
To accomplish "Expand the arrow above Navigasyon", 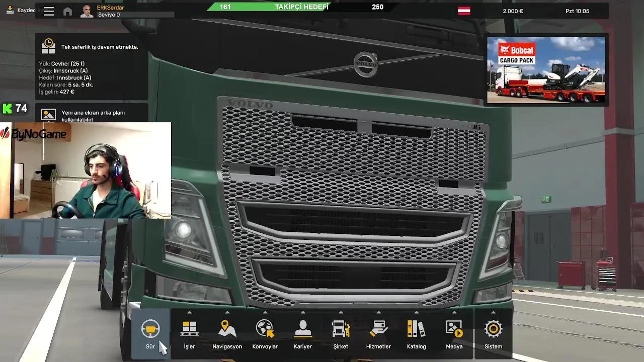I will click(227, 312).
